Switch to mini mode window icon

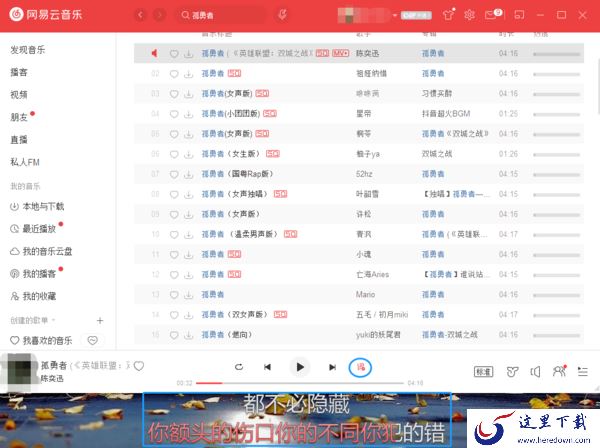pos(519,15)
